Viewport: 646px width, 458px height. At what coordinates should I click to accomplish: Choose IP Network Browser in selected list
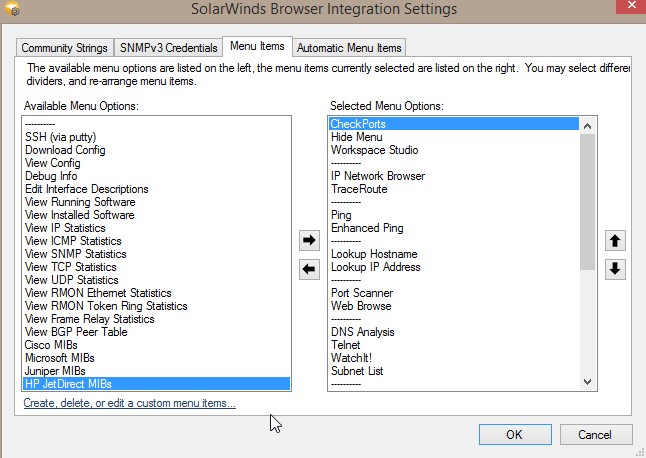(x=454, y=176)
